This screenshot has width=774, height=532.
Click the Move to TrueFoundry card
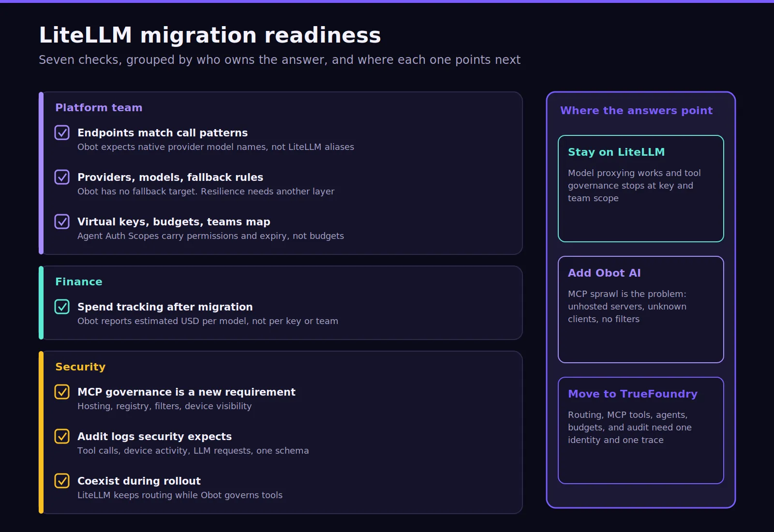click(x=641, y=430)
